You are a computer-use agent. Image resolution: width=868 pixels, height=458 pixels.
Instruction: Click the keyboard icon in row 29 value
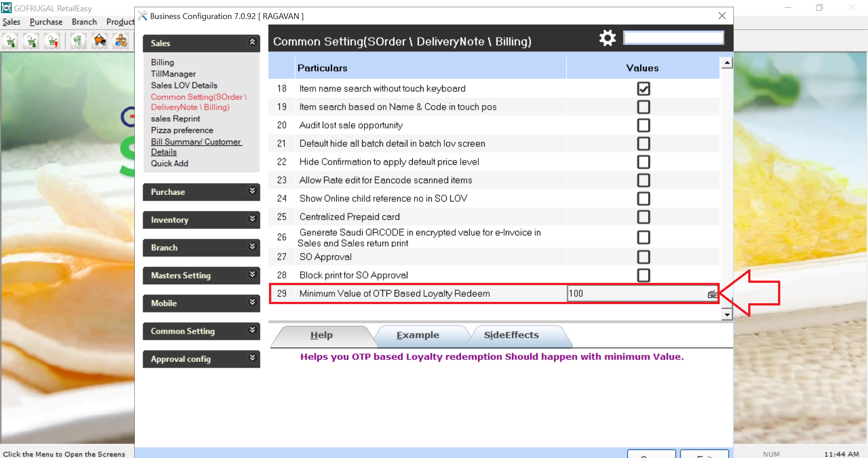coord(712,294)
